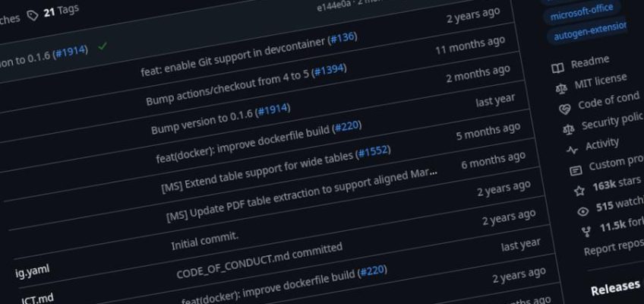Click the scale icon beside MIT license
Image resolution: width=644 pixels, height=304 pixels.
[x=560, y=88]
